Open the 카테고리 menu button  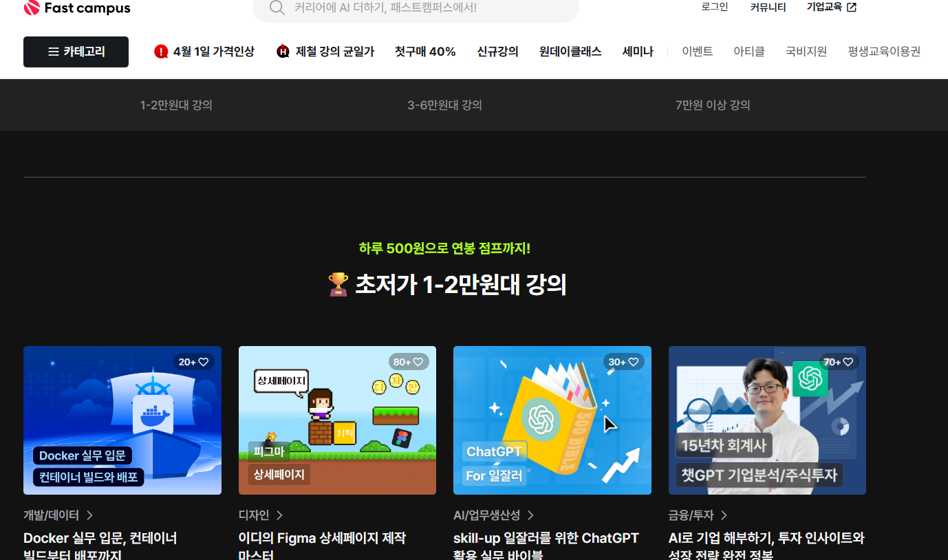pyautogui.click(x=76, y=52)
